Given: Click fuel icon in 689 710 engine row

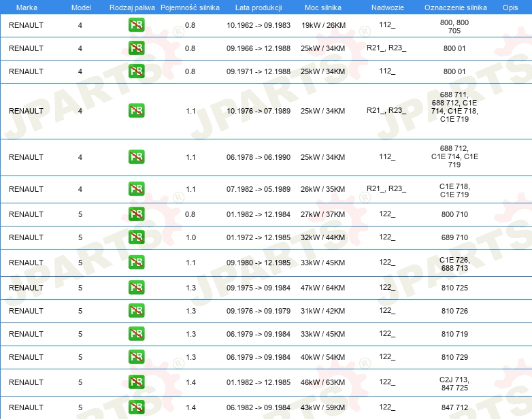Looking at the screenshot, I should pyautogui.click(x=136, y=237).
